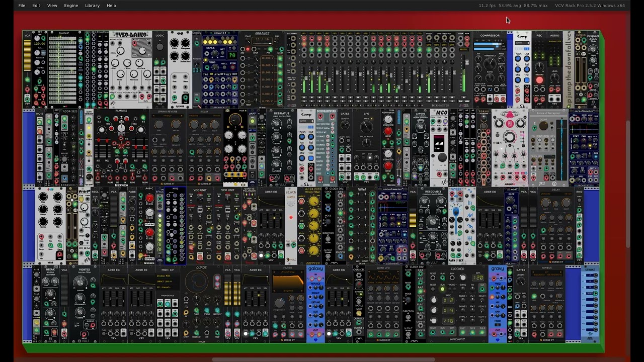644x362 pixels.
Task: Open the Help menu
Action: tap(111, 6)
